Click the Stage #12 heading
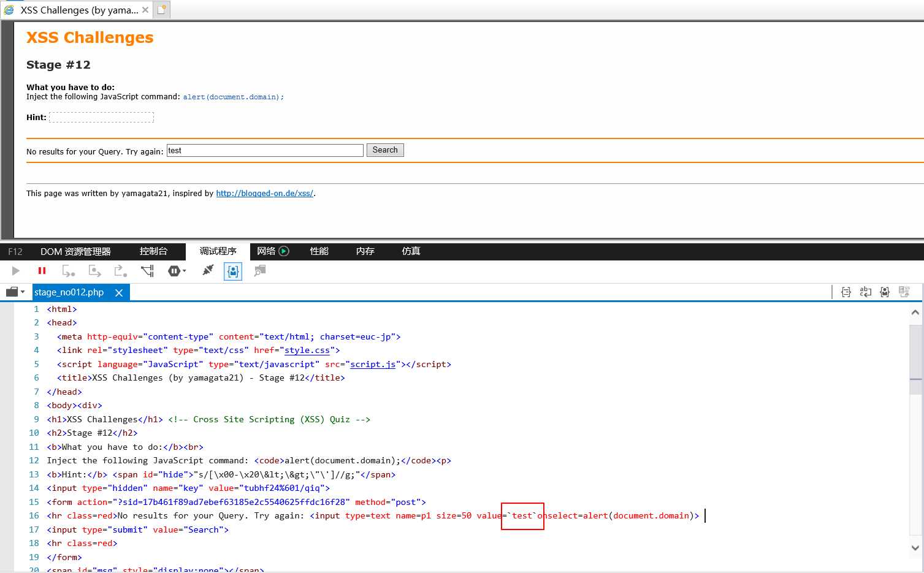924x573 pixels. [x=58, y=65]
